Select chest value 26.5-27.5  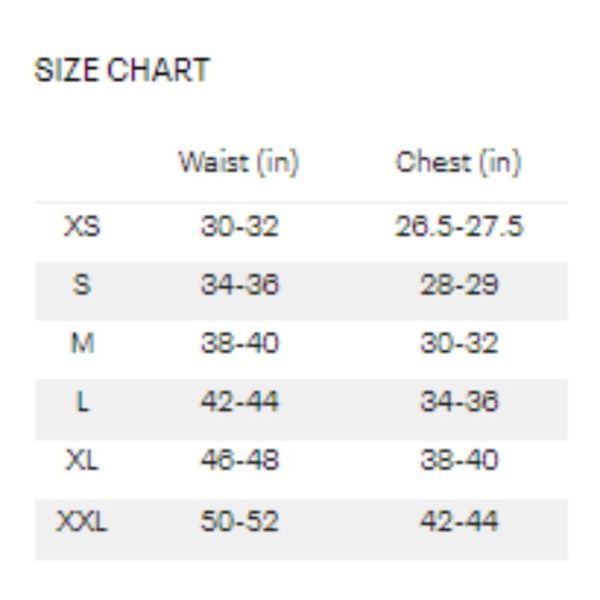(458, 226)
